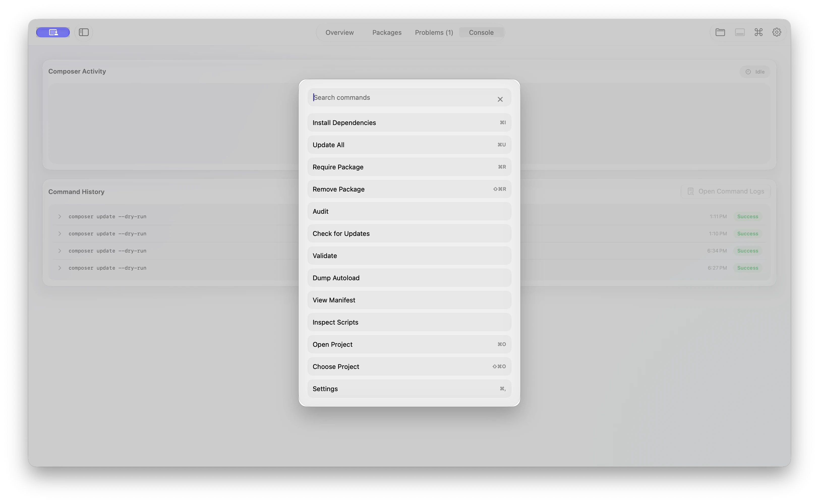Click the purple project switcher icon
Screen dimensions: 819x504
click(x=53, y=32)
